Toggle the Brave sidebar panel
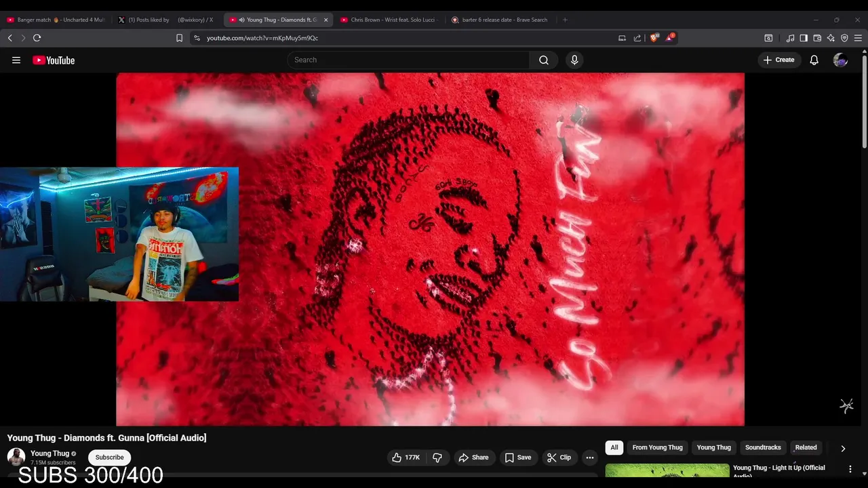This screenshot has height=488, width=868. (x=804, y=38)
